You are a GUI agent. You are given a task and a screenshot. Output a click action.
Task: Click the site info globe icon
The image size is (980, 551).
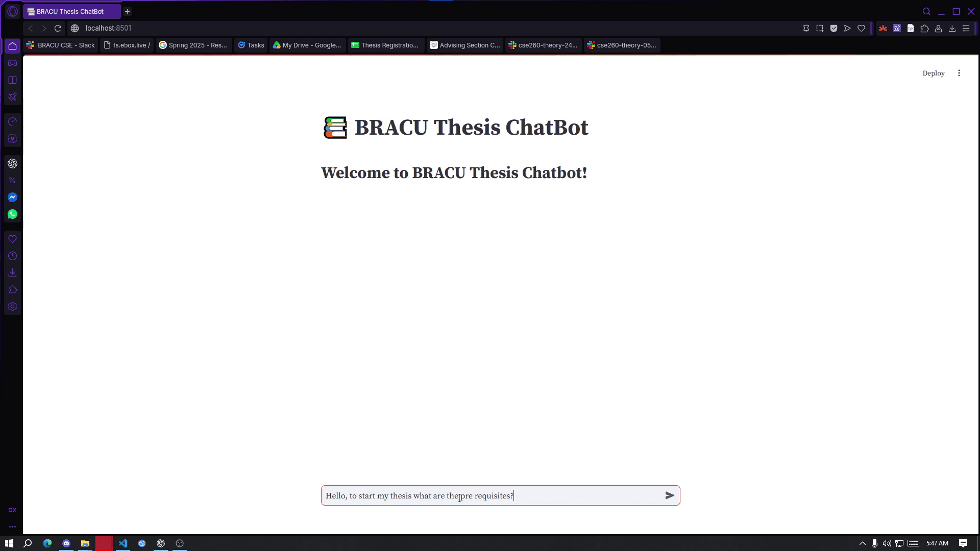click(75, 28)
